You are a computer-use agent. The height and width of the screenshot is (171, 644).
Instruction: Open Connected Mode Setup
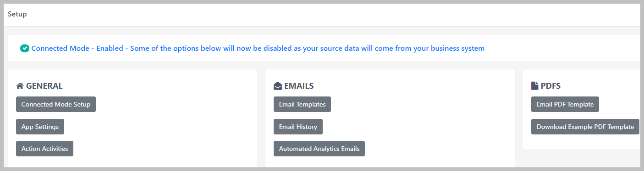click(x=56, y=104)
